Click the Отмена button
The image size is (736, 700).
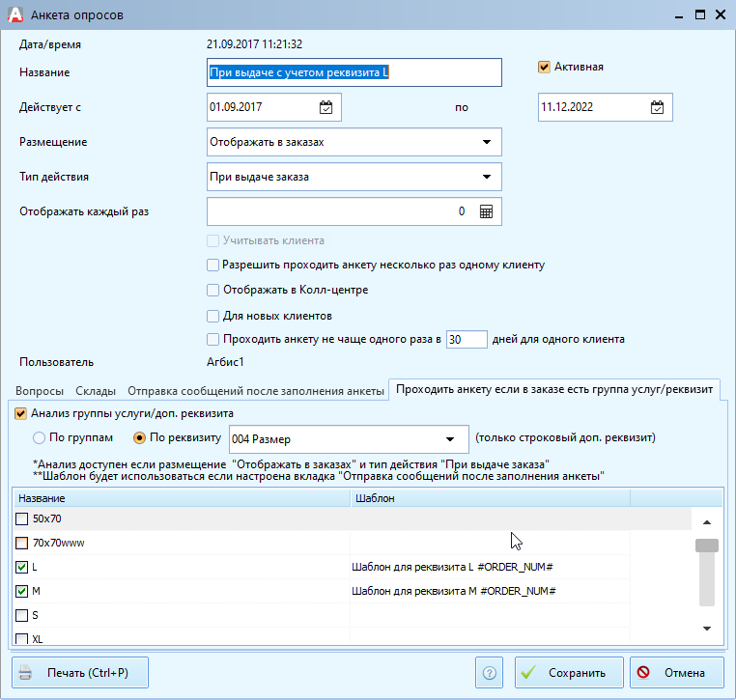(677, 673)
